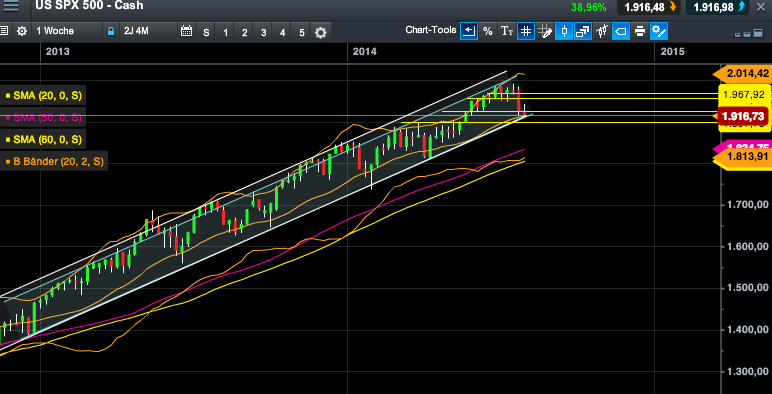Click the orange 1.813,91 price tag

click(741, 157)
